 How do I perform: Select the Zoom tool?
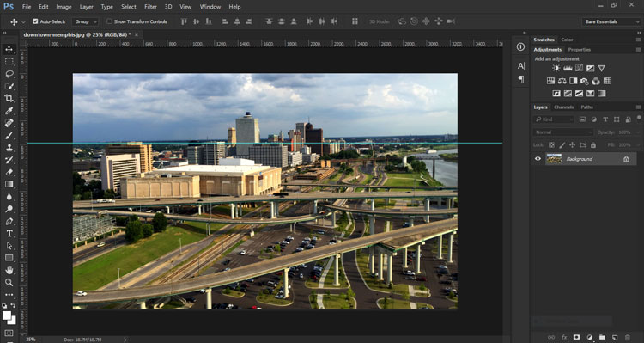tap(9, 282)
